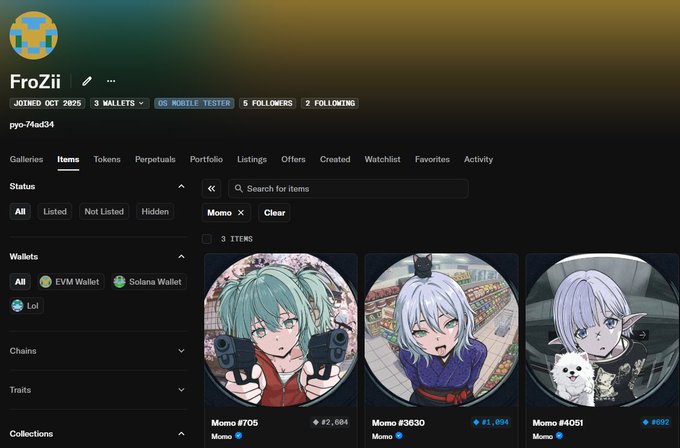Click the Momo #3630 title text
Screen dimensions: 680x448
(x=398, y=423)
